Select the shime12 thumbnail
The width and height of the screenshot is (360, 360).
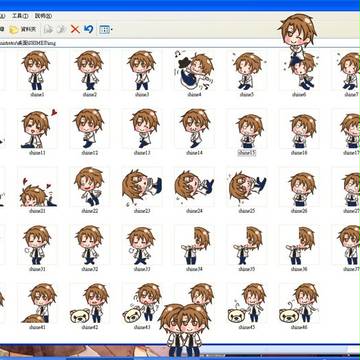pyautogui.click(x=89, y=129)
